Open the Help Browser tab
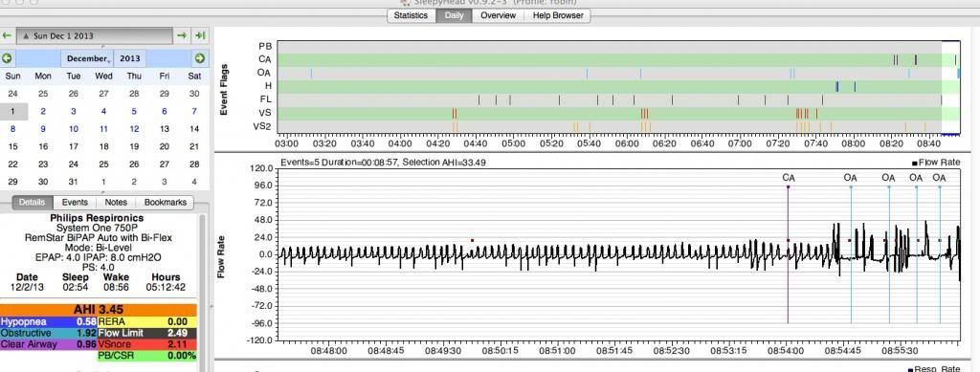 point(558,15)
